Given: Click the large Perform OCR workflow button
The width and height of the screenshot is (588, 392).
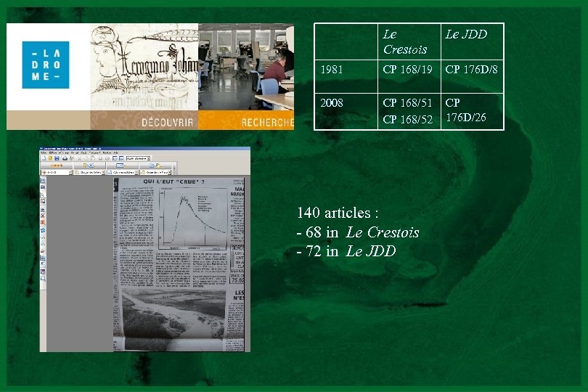Looking at the screenshot, I should pyautogui.click(x=122, y=166).
